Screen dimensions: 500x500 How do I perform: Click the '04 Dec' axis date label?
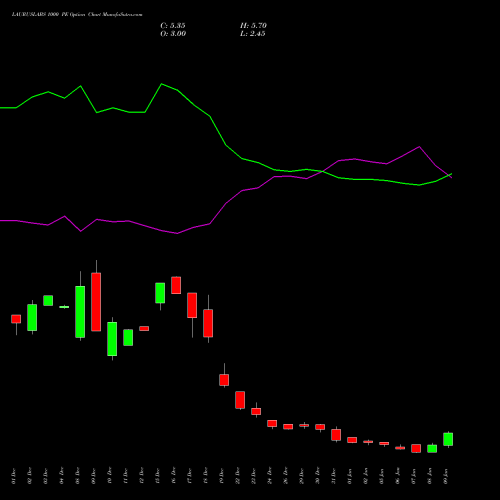[62, 476]
